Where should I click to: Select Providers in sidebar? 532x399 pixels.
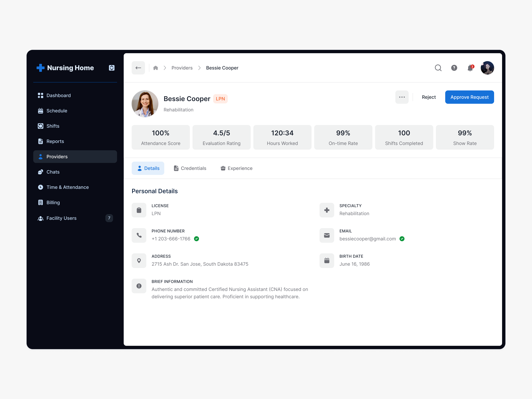click(75, 157)
